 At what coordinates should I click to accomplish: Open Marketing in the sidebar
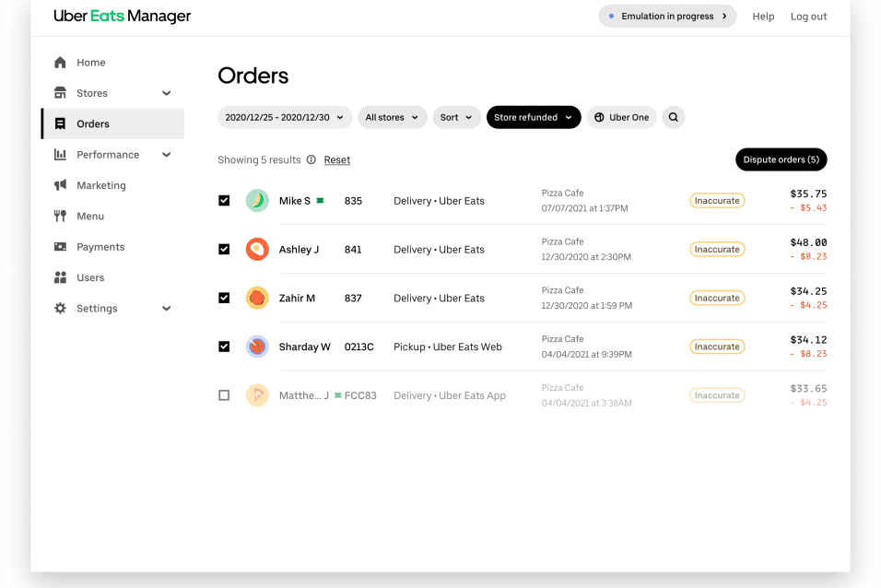[x=112, y=185]
